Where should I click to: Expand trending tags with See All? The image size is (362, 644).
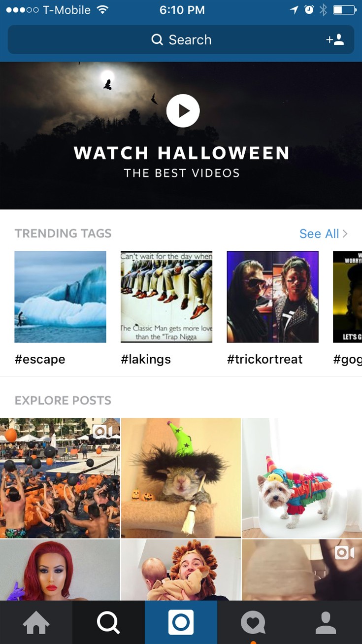pos(323,234)
